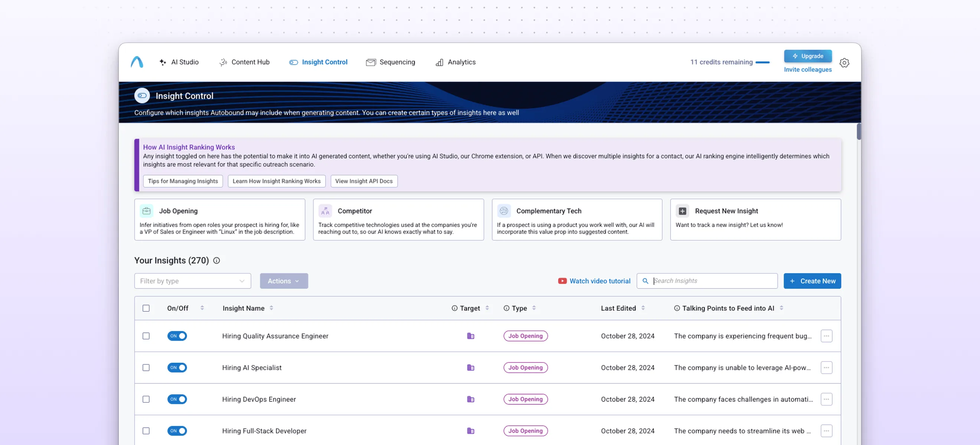The height and width of the screenshot is (445, 980).
Task: Click Job Opening tag for Full-Stack Developer
Action: (x=525, y=431)
